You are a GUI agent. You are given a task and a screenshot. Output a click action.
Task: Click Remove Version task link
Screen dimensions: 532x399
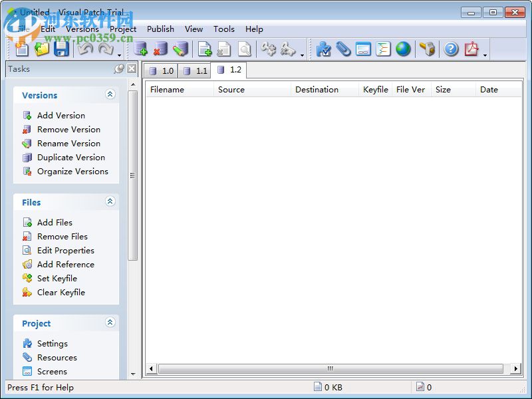click(69, 129)
